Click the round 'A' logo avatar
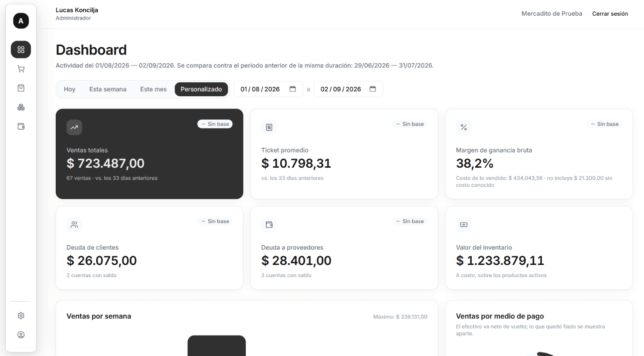The height and width of the screenshot is (356, 644). (x=21, y=21)
